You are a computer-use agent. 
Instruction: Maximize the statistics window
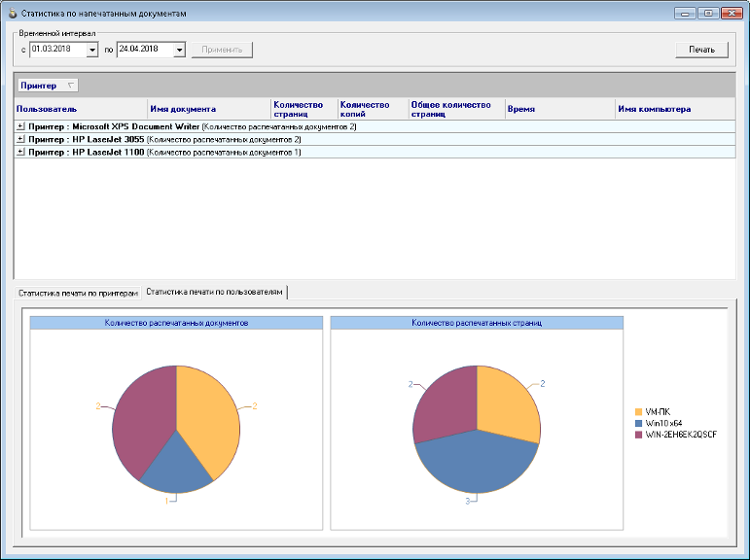708,14
